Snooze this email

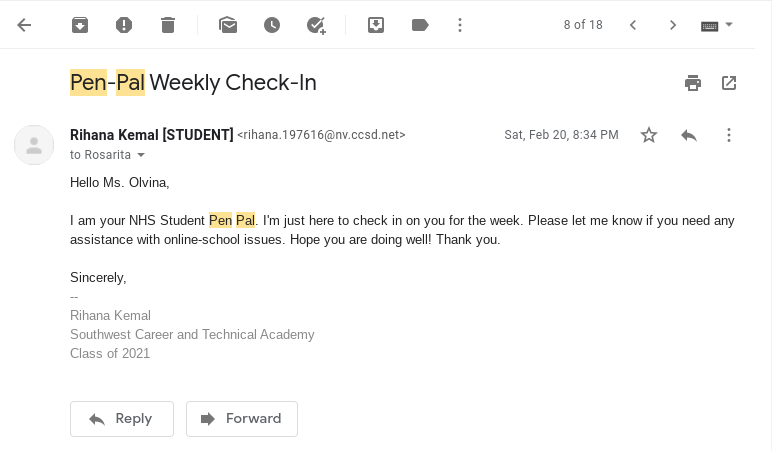tap(272, 25)
